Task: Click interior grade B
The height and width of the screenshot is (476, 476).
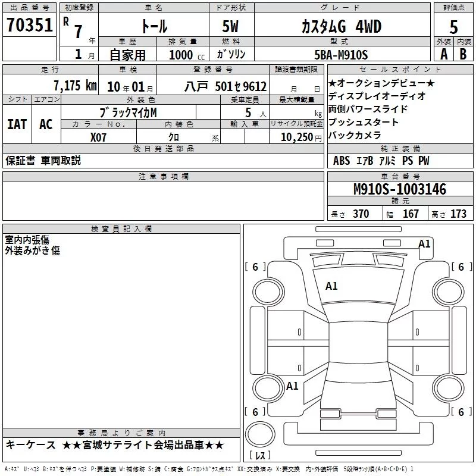Action: [x=463, y=54]
